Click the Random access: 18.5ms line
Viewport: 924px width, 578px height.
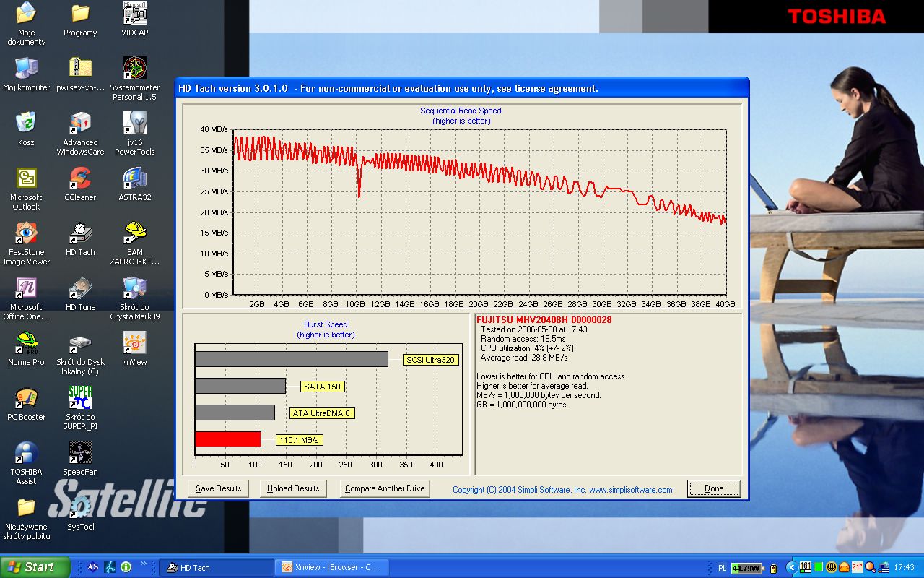pos(523,339)
